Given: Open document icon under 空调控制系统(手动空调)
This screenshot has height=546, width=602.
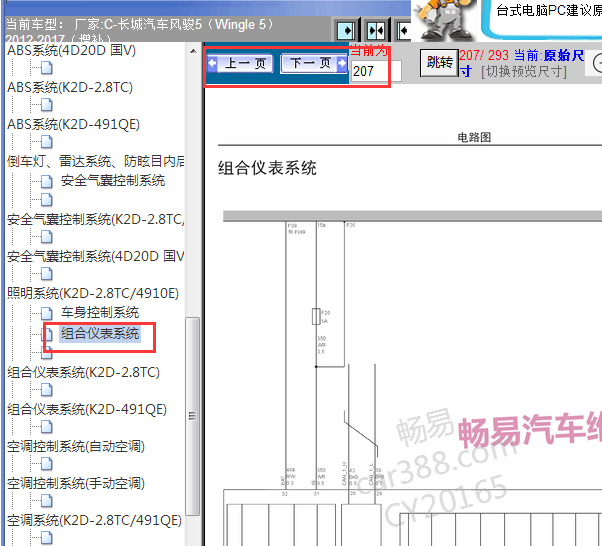Looking at the screenshot, I should 47,501.
